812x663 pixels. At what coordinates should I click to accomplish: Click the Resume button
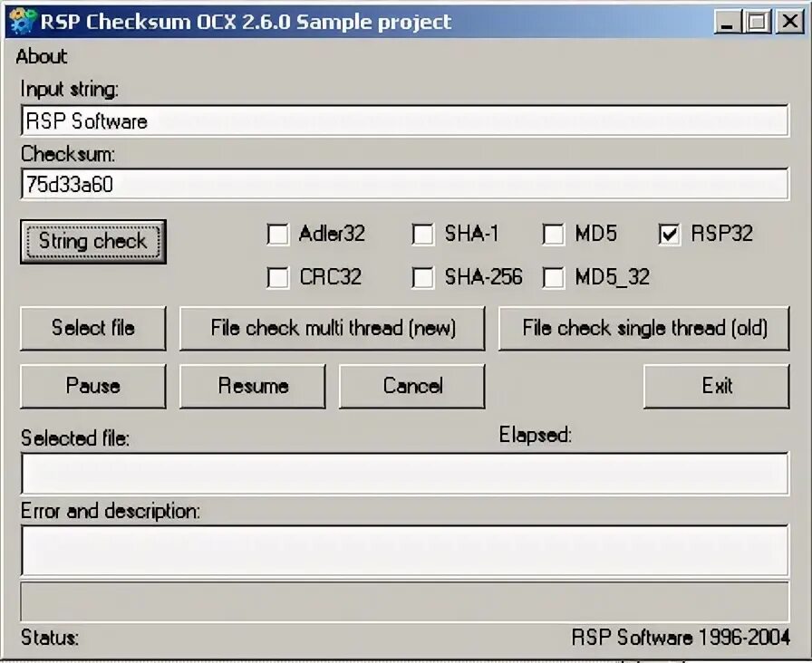click(x=253, y=386)
